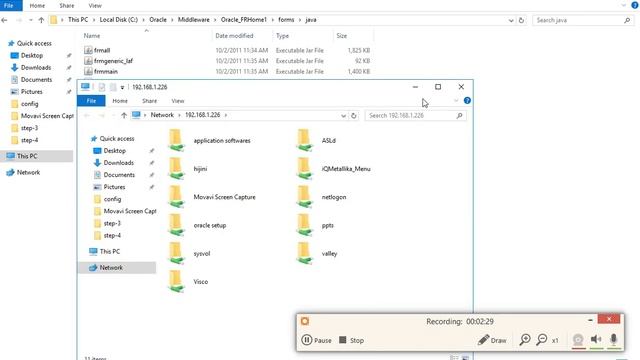Go up one level in network window
Screen dimensions: 640x360
(x=124, y=116)
